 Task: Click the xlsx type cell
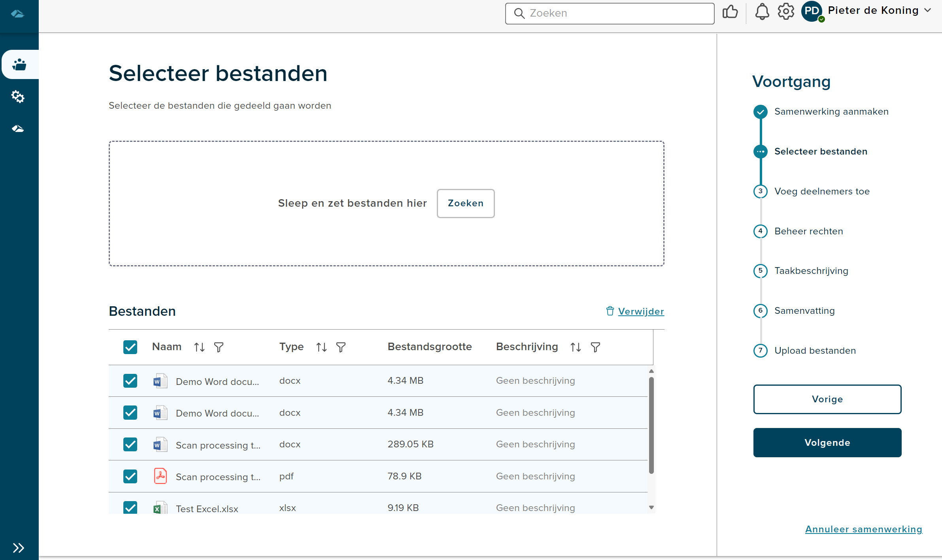click(287, 508)
